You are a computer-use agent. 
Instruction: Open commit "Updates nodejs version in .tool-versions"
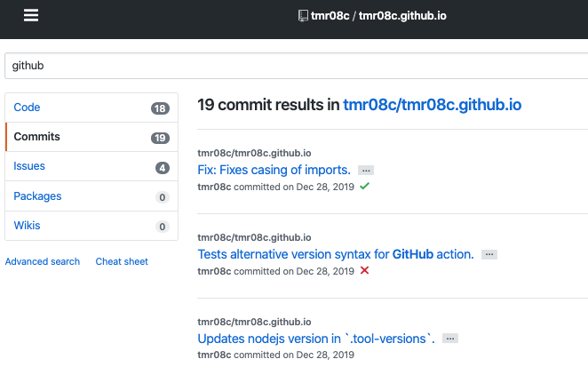pyautogui.click(x=316, y=339)
